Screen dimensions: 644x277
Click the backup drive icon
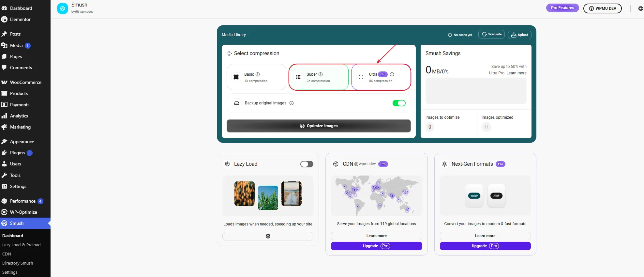237,103
